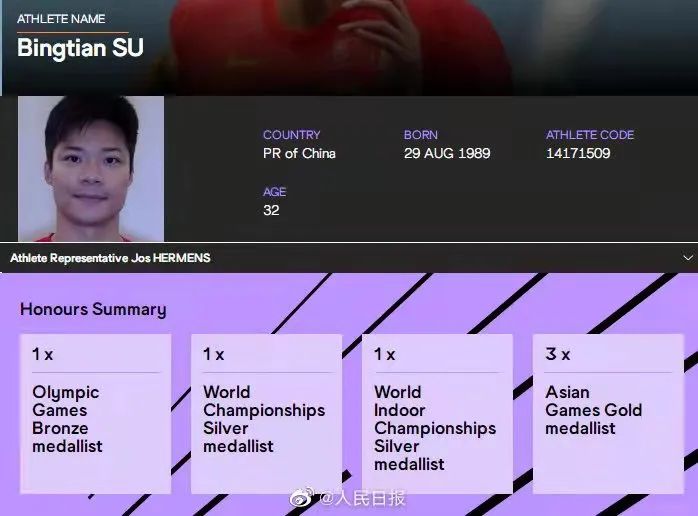This screenshot has height=516, width=698.
Task: Click Athlete Representative Jos HERMENS text
Action: [x=110, y=258]
